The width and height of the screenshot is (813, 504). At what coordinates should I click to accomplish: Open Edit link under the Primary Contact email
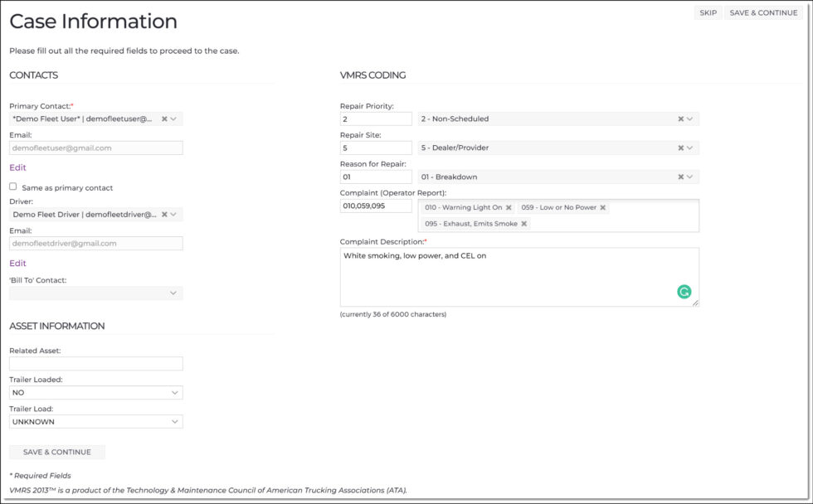pos(16,167)
